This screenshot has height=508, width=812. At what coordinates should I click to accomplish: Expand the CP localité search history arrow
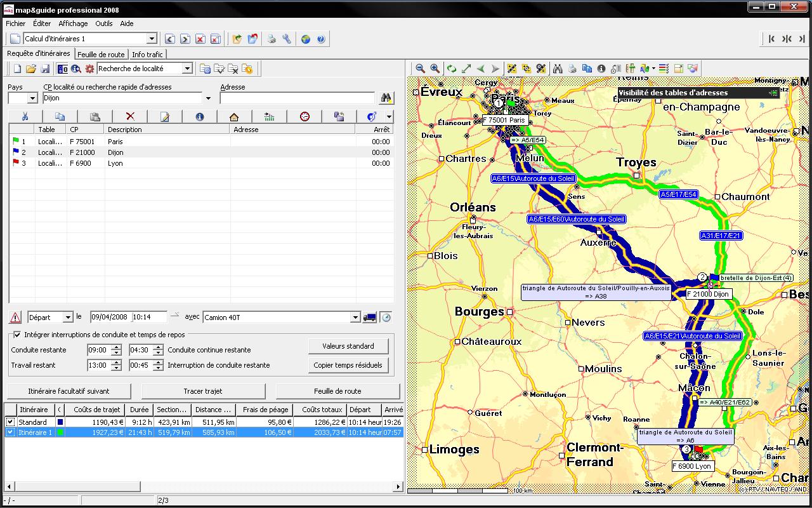[208, 98]
